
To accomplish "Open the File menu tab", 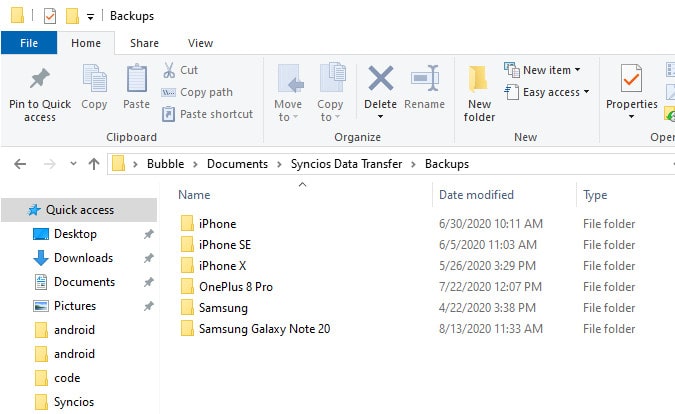I will click(29, 43).
